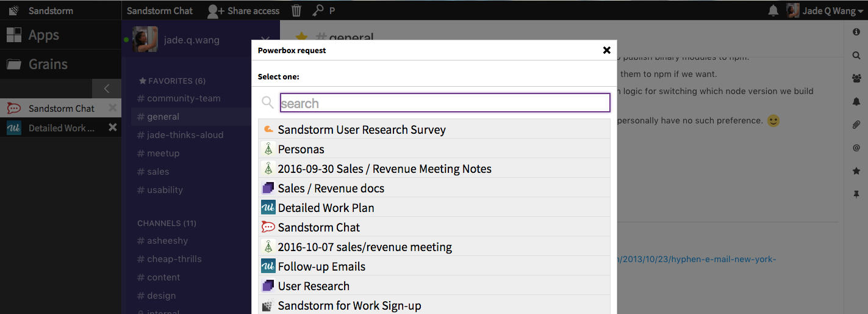Open pinned messages pin icon
Viewport: 868px width, 314px height.
[856, 194]
